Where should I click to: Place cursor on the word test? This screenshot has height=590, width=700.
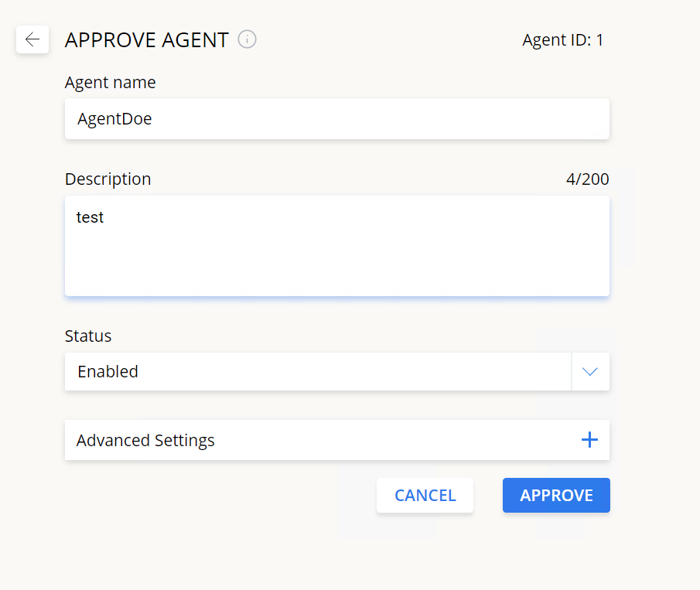(90, 218)
